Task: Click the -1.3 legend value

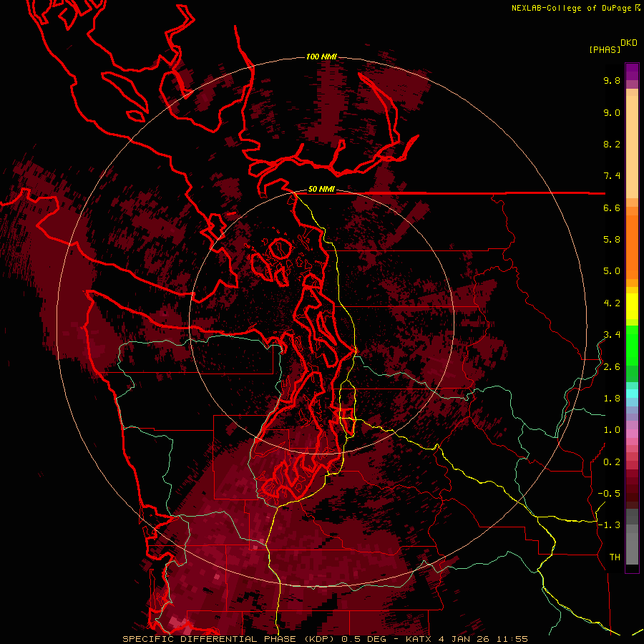Action: tap(609, 525)
